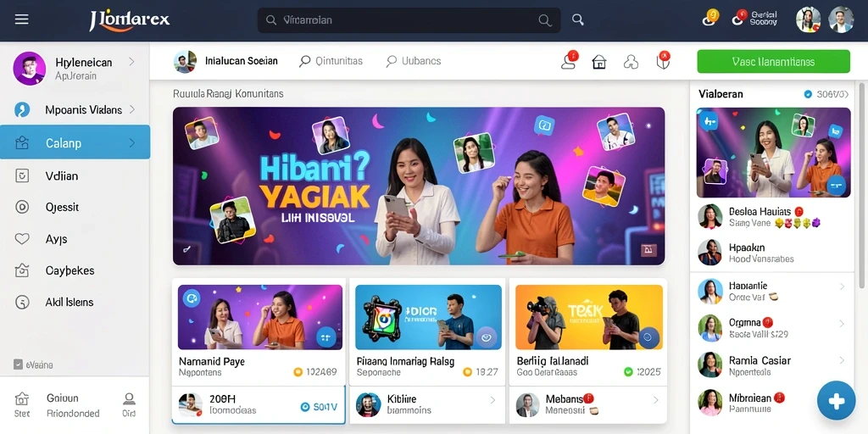The height and width of the screenshot is (434, 868).
Task: Open the 208H user row
Action: click(x=259, y=404)
